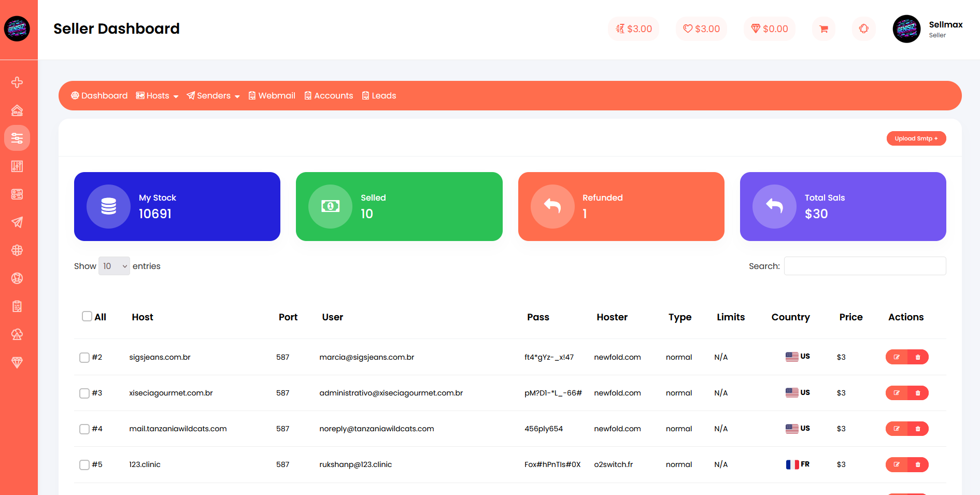The image size is (980, 495).
Task: Check the All select checkbox
Action: pyautogui.click(x=87, y=316)
